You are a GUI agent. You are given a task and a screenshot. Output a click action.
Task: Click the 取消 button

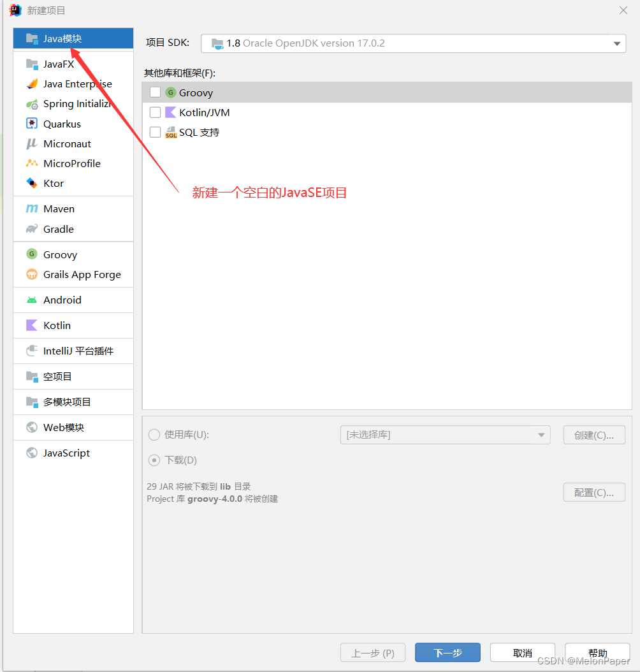click(x=523, y=653)
